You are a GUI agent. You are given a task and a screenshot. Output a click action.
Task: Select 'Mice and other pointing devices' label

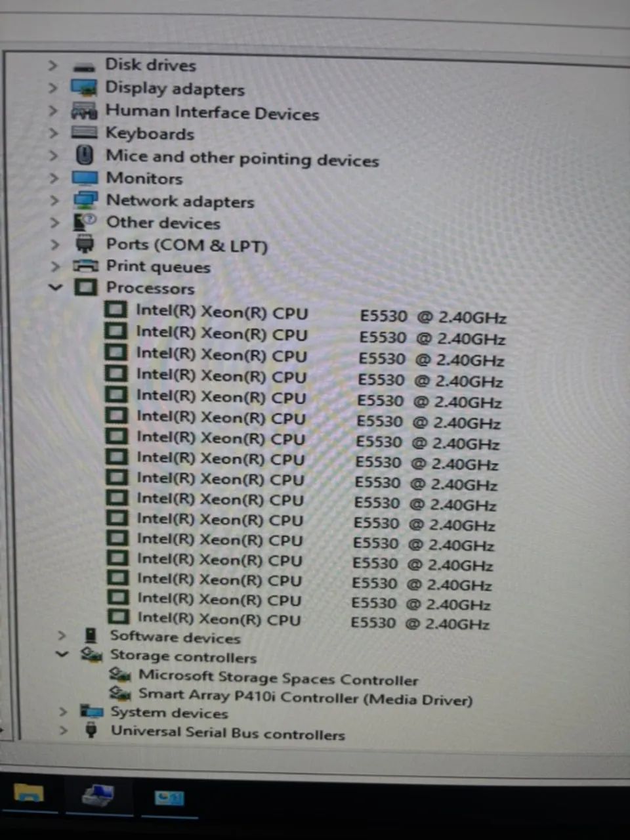pos(243,158)
